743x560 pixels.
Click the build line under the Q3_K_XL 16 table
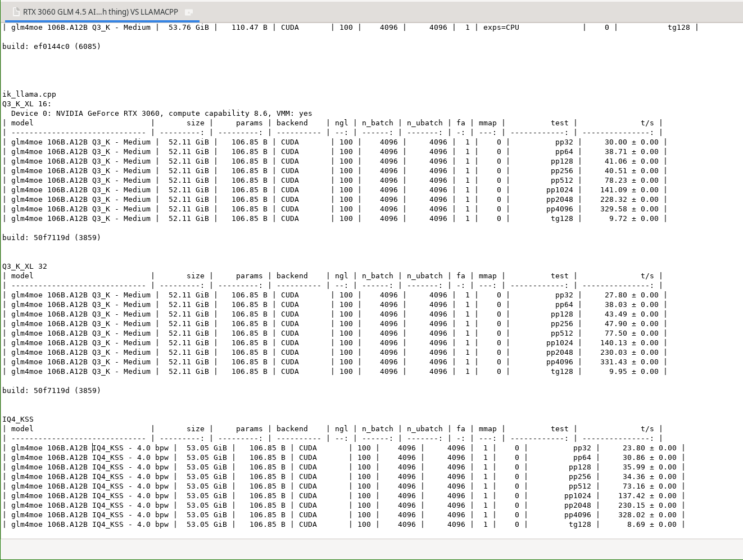point(52,238)
